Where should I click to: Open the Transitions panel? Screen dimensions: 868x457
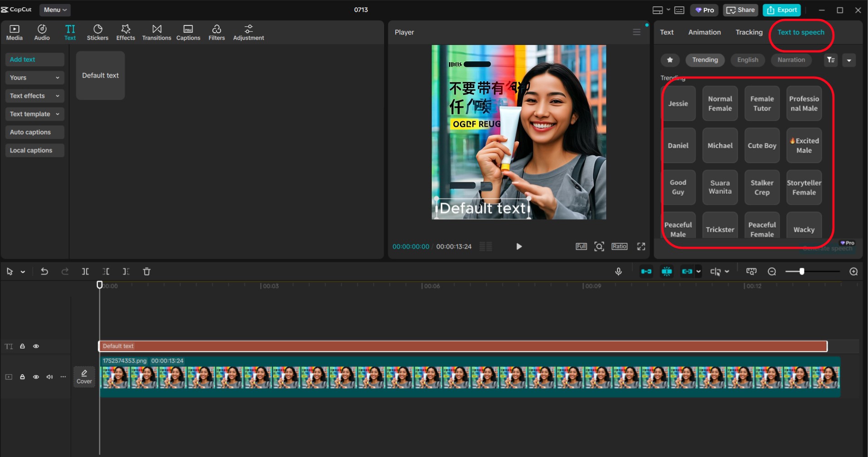[157, 32]
